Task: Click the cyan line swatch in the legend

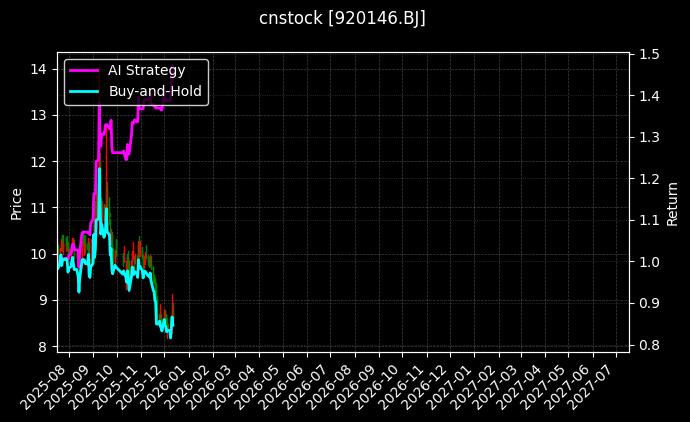Action: click(84, 91)
